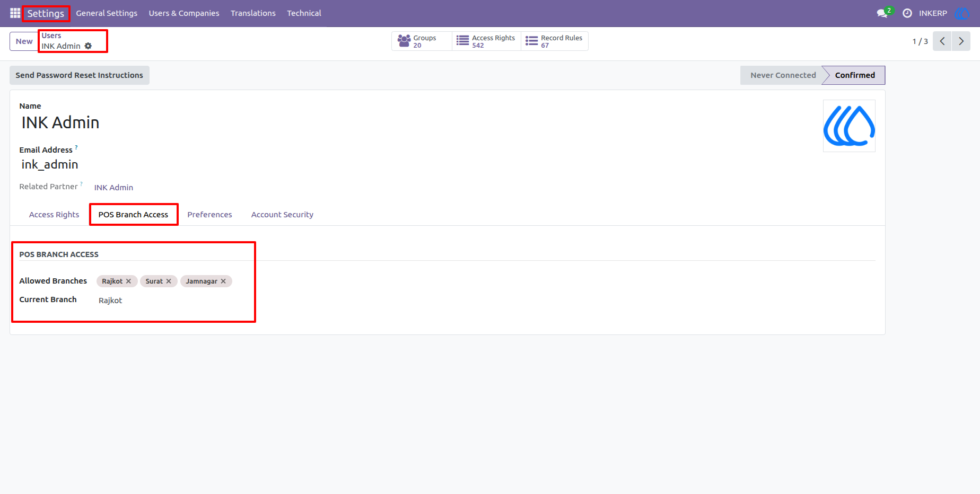Image resolution: width=980 pixels, height=494 pixels.
Task: Open the Users & Companies menu
Action: pos(184,13)
